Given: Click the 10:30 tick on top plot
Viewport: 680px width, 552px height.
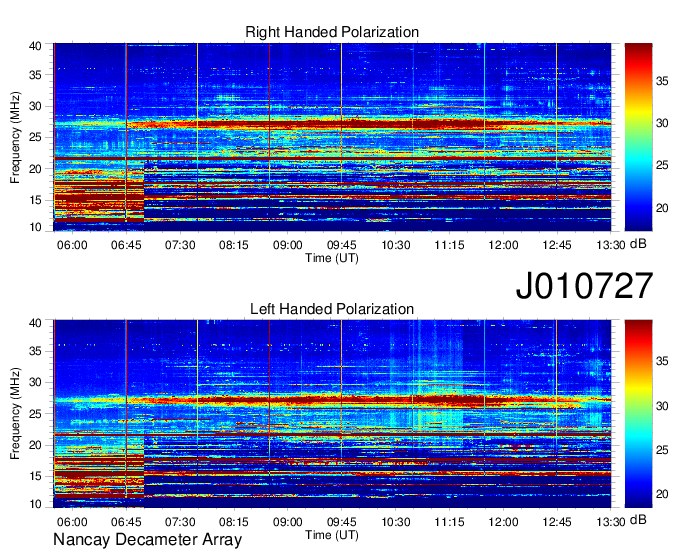Looking at the screenshot, I should [396, 245].
